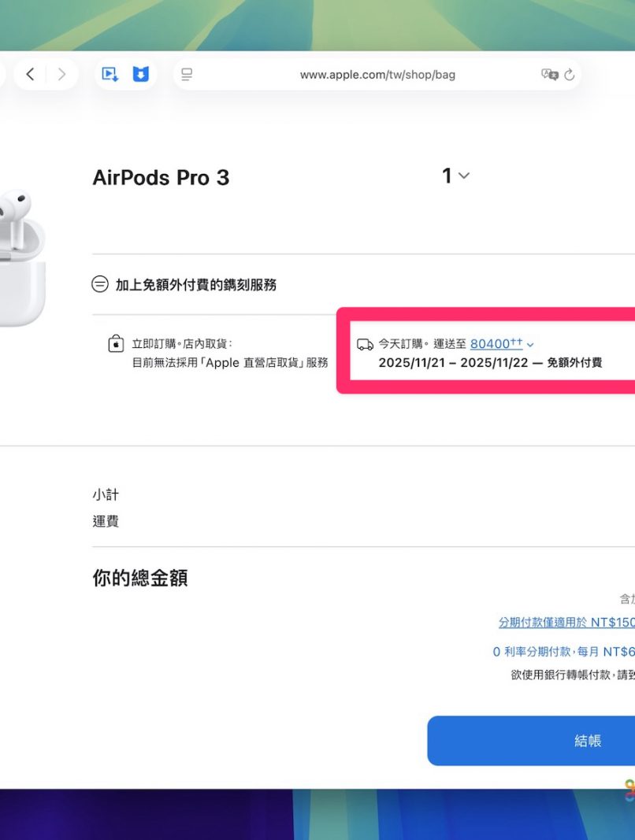
Task: Open the 分期付款僅適用於 installment terms link
Action: coord(566,623)
